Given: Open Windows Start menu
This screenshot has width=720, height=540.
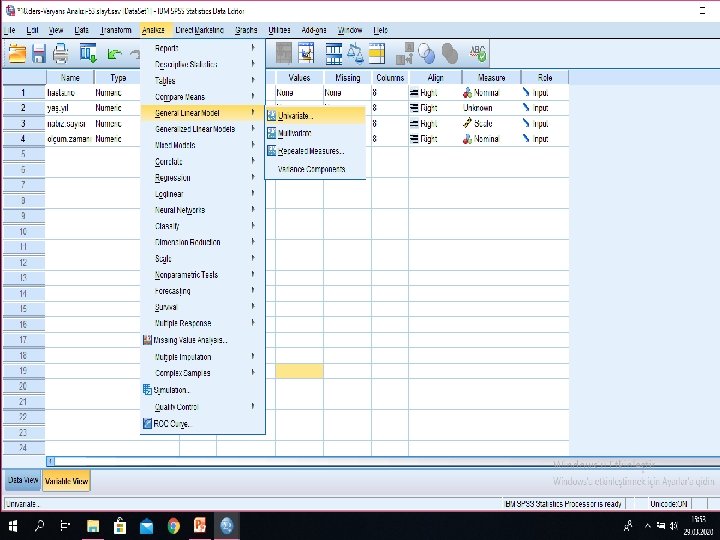Looking at the screenshot, I should click(13, 526).
